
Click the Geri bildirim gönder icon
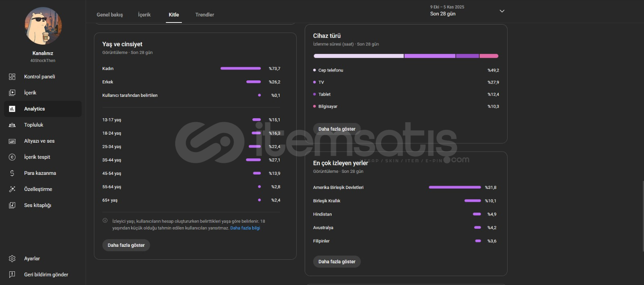tap(12, 275)
